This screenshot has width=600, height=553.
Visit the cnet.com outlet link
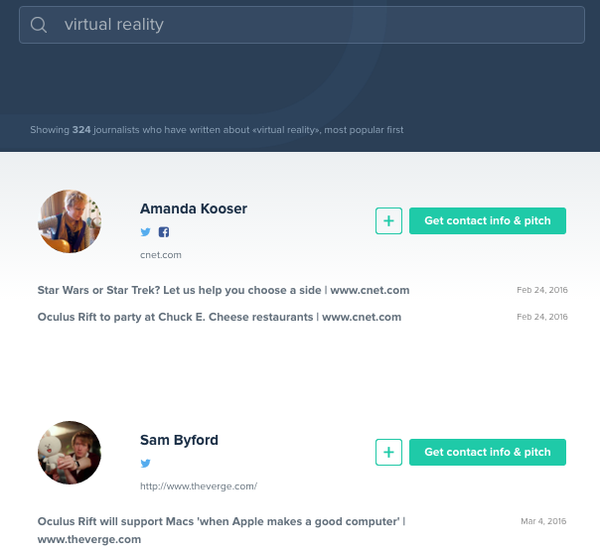[161, 255]
